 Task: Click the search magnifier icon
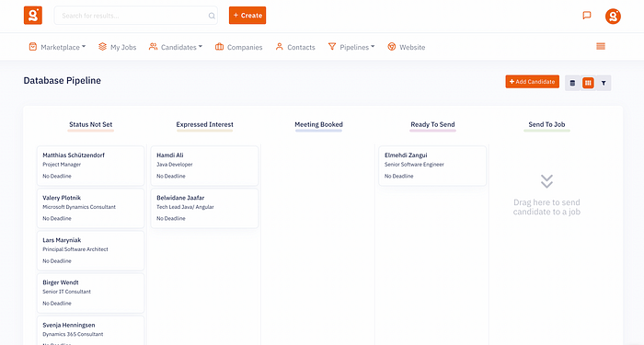[x=212, y=16]
